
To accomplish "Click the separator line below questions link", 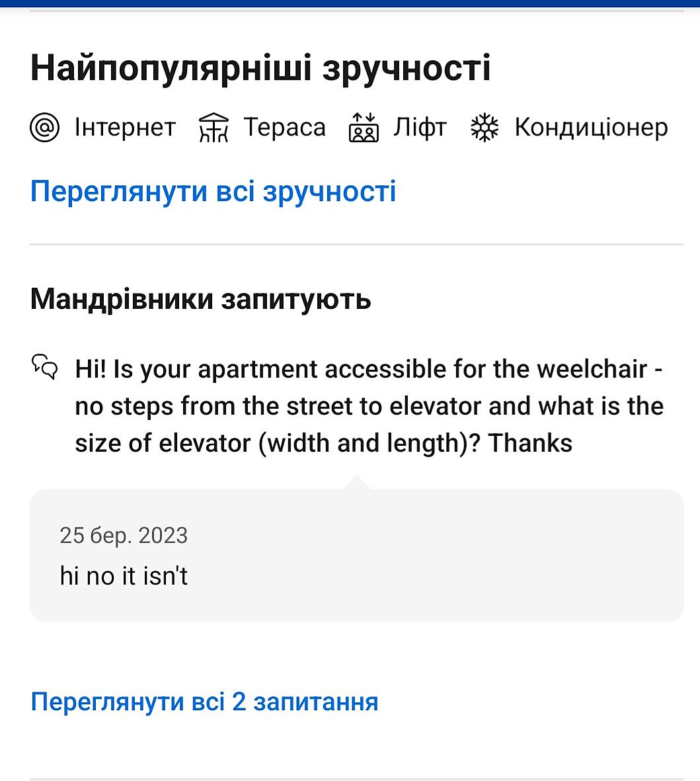I will click(356, 779).
